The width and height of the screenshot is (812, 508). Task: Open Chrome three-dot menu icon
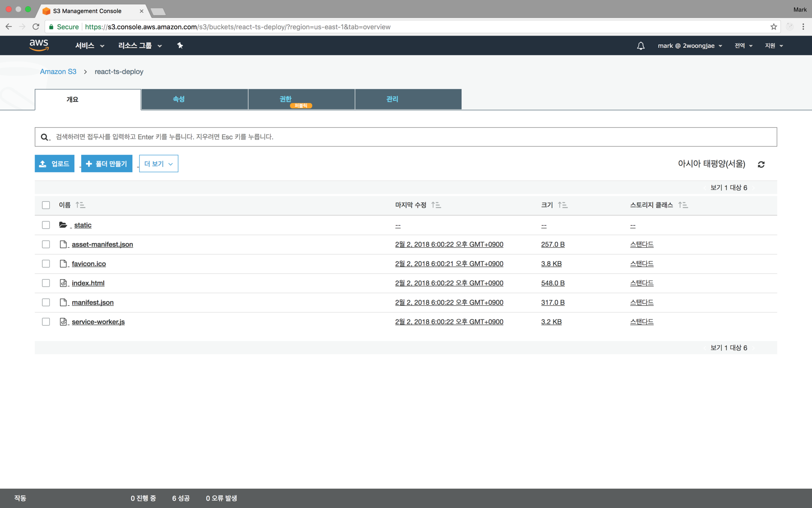click(803, 27)
